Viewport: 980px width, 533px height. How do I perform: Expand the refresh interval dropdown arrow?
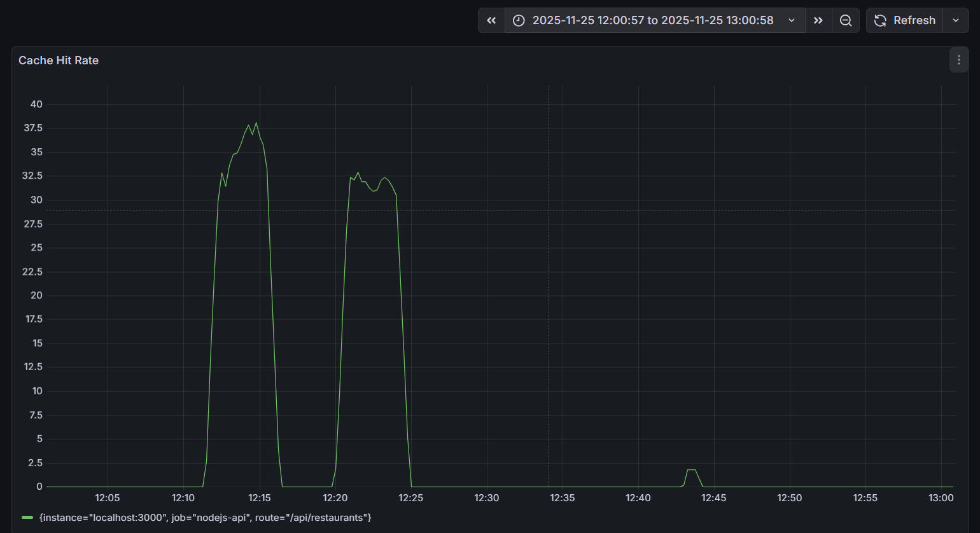click(956, 20)
